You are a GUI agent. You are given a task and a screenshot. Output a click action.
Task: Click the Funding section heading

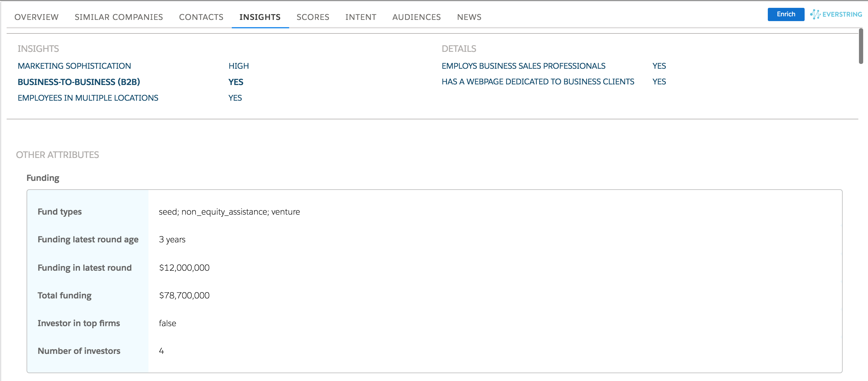point(43,178)
